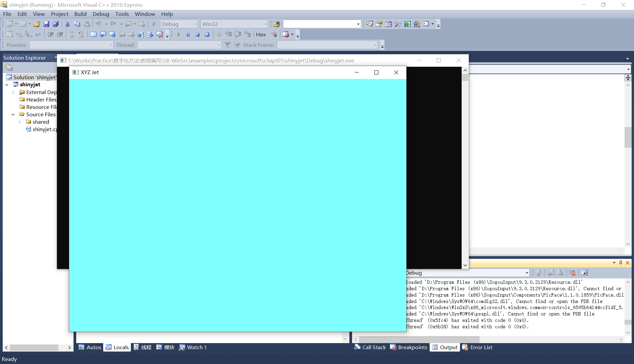Click the Redo arrow icon
Image resolution: width=634 pixels, height=364 pixels.
click(x=113, y=24)
